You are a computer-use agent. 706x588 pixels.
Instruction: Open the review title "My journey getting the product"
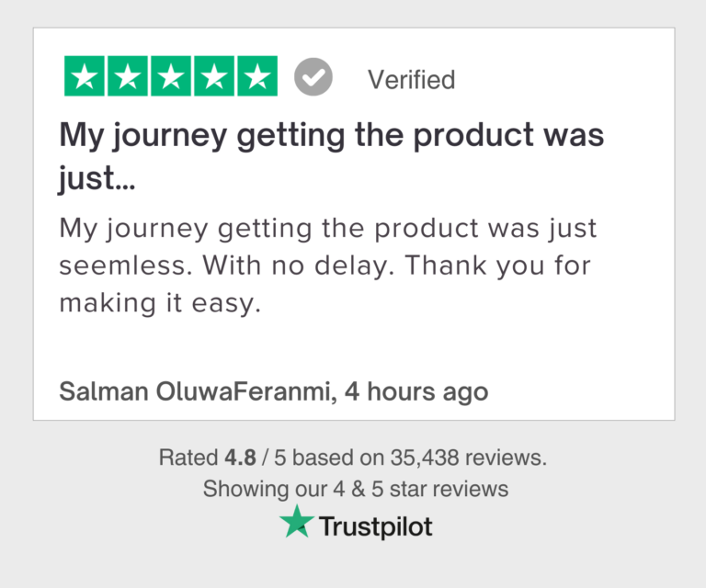click(332, 136)
